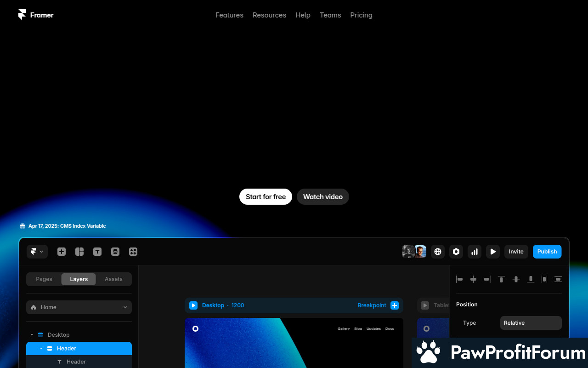
Task: Click the Align horizontal center icon
Action: pyautogui.click(x=473, y=279)
